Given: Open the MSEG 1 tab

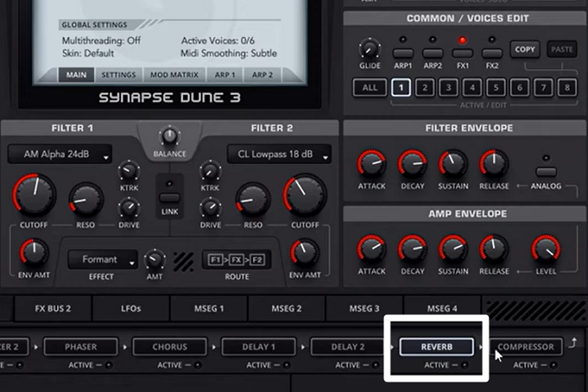Looking at the screenshot, I should click(209, 308).
